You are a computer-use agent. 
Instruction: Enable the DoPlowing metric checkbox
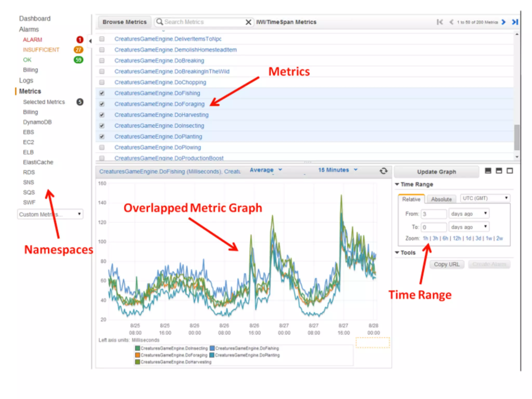pos(102,147)
